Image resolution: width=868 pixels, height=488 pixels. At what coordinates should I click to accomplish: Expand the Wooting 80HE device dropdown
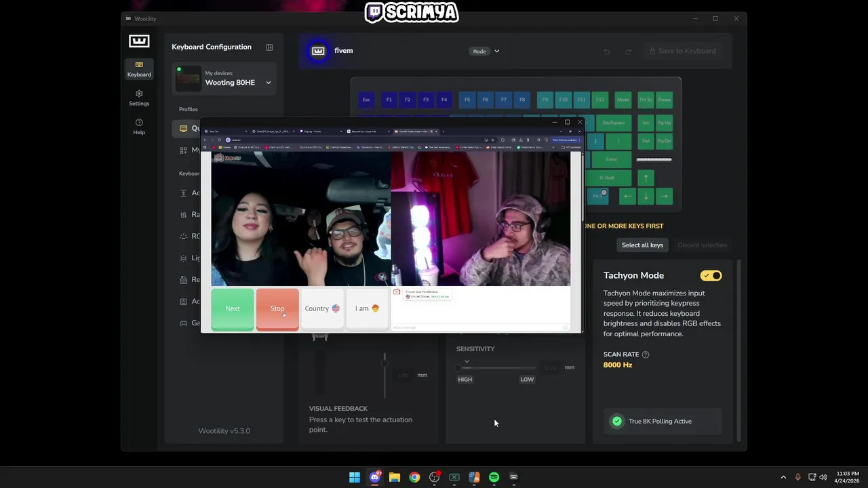(269, 83)
